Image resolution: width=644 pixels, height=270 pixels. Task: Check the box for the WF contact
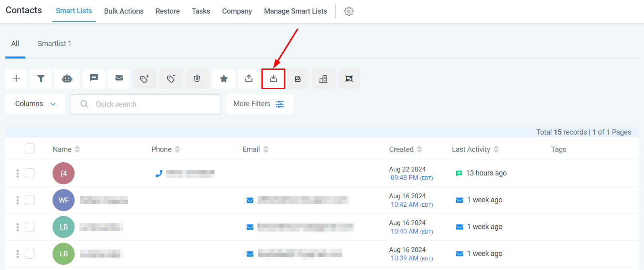30,200
